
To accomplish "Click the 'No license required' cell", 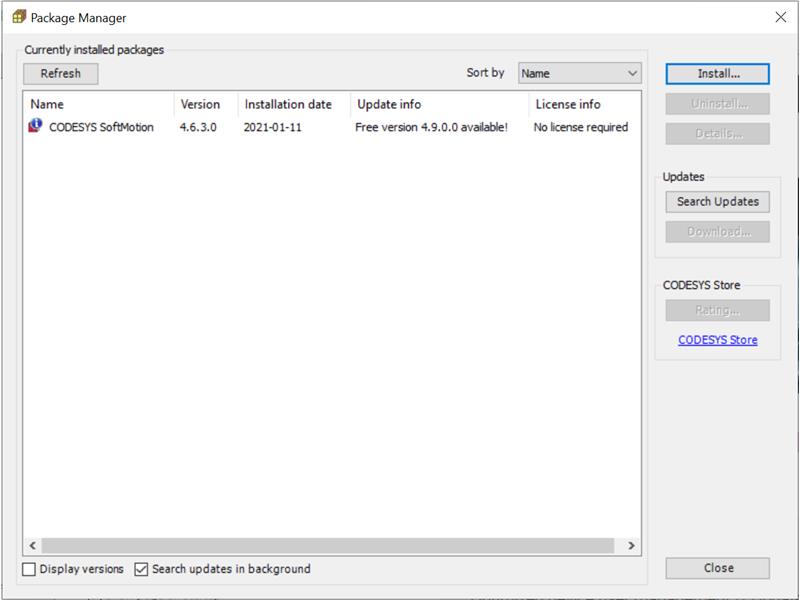I will tap(581, 127).
